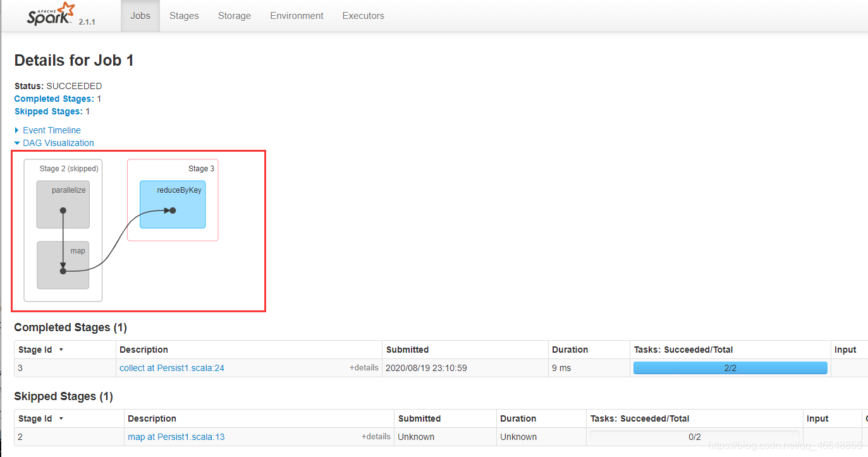The width and height of the screenshot is (868, 457).
Task: Select the reduceByKey node in Stage 3
Action: click(x=173, y=204)
